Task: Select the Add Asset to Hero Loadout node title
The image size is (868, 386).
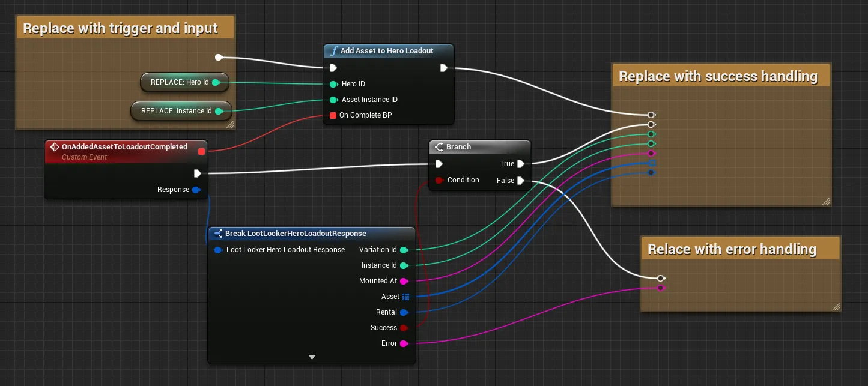Action: coord(387,51)
